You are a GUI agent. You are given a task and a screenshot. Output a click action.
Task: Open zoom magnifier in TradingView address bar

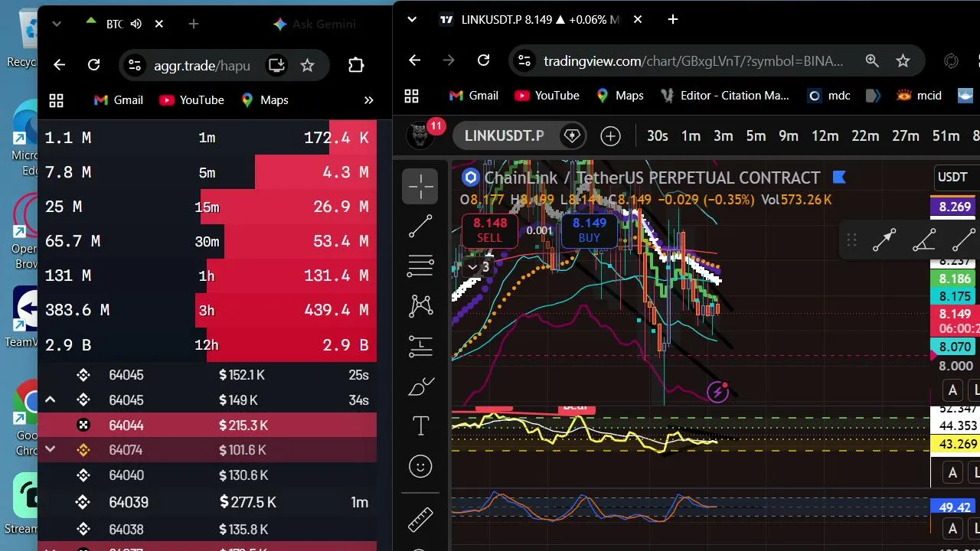pos(872,60)
